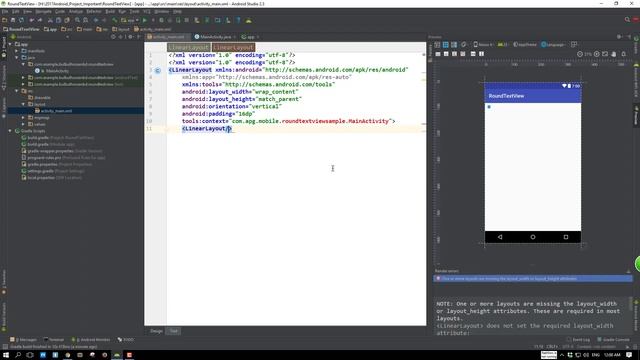
Task: Click the scroll-from-source target icon
Action: (x=113, y=37)
